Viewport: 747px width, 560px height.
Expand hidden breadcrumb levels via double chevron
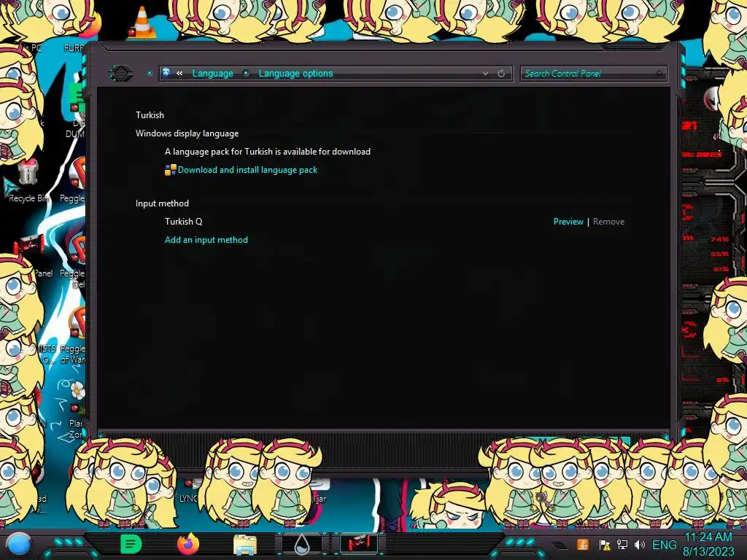(x=179, y=74)
